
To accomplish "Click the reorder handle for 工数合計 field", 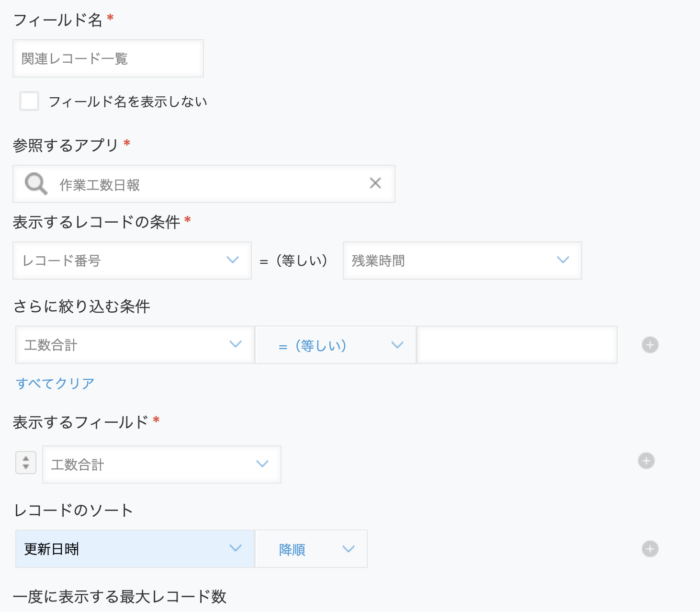I will tap(26, 463).
